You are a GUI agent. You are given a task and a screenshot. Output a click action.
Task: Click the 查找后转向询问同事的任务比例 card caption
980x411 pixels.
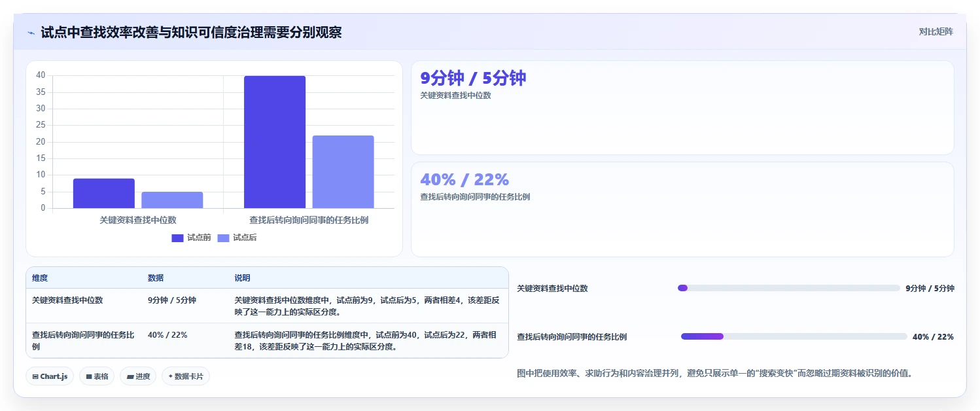(x=475, y=197)
